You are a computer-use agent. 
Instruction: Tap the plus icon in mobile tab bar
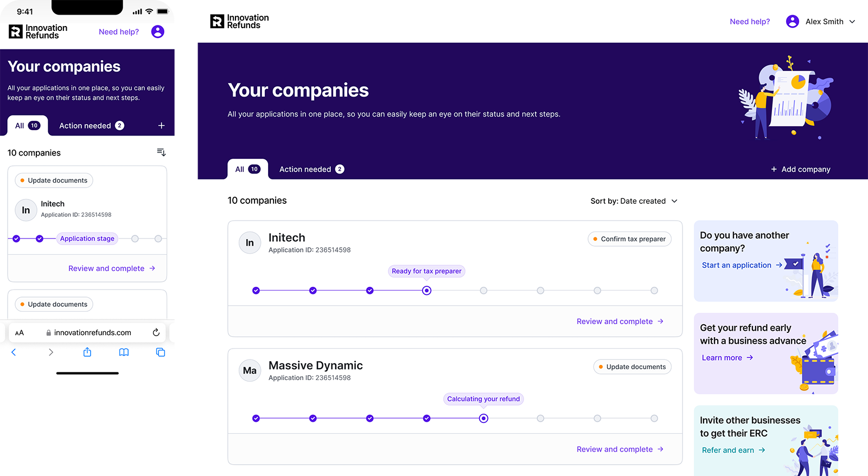click(x=161, y=126)
